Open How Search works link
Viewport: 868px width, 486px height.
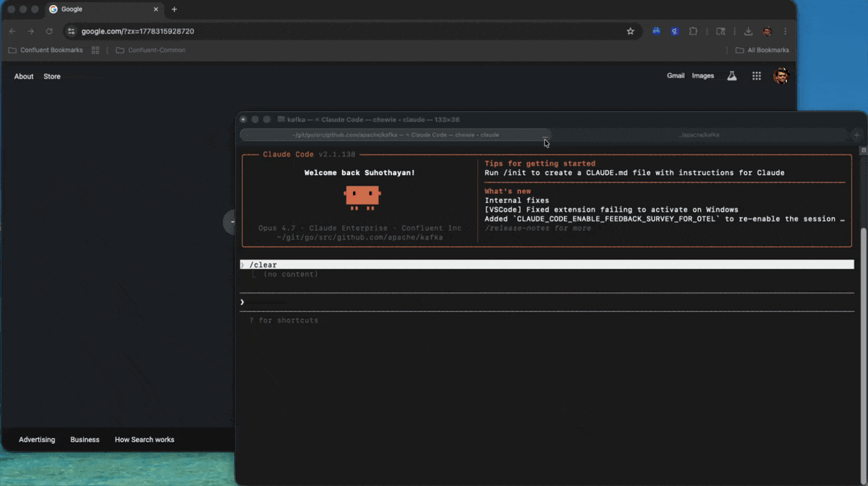click(145, 440)
